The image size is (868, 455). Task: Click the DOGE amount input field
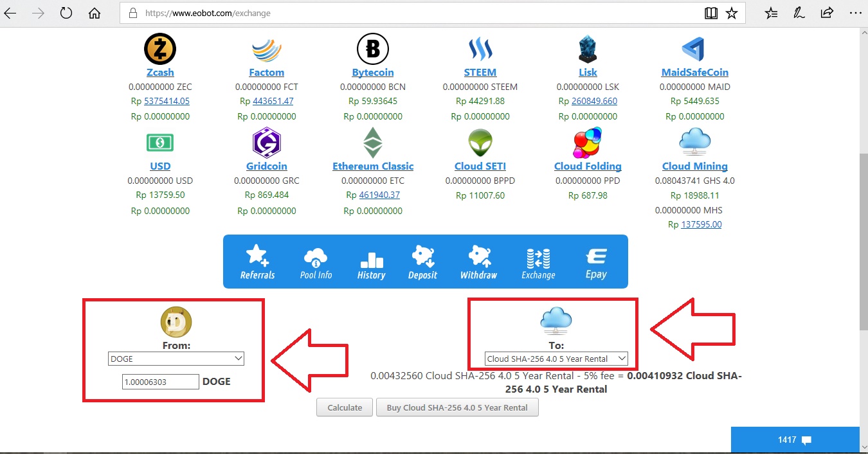coord(161,382)
